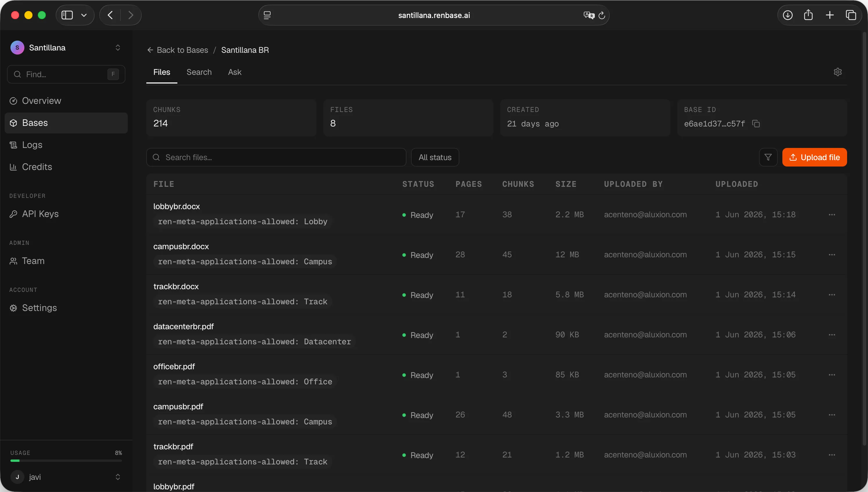Click the Upload file button
This screenshot has height=492, width=868.
pos(814,157)
